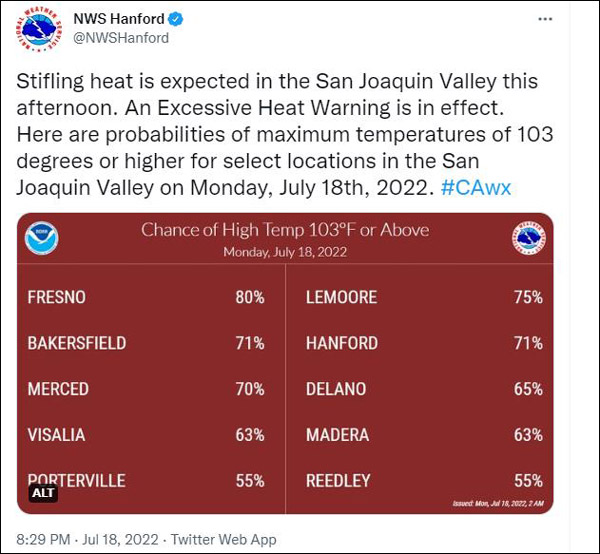Screen dimensions: 600x554
Task: Open the NWS Hanford display name
Action: coord(119,19)
